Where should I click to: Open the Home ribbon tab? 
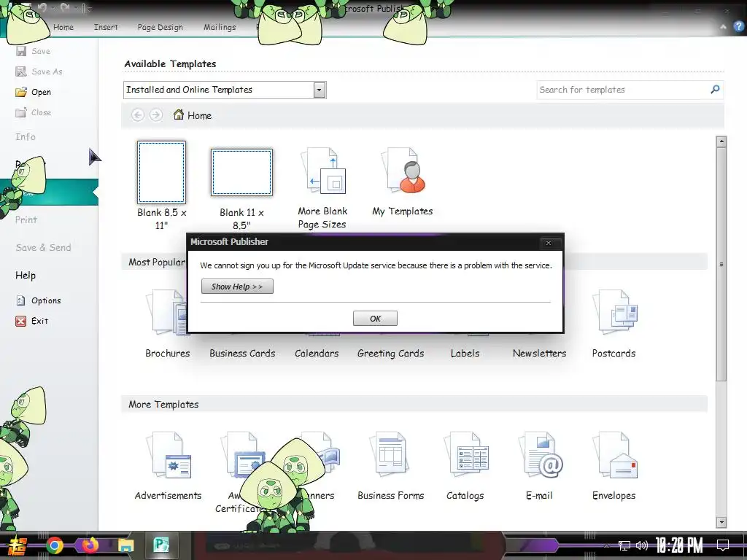click(x=63, y=27)
